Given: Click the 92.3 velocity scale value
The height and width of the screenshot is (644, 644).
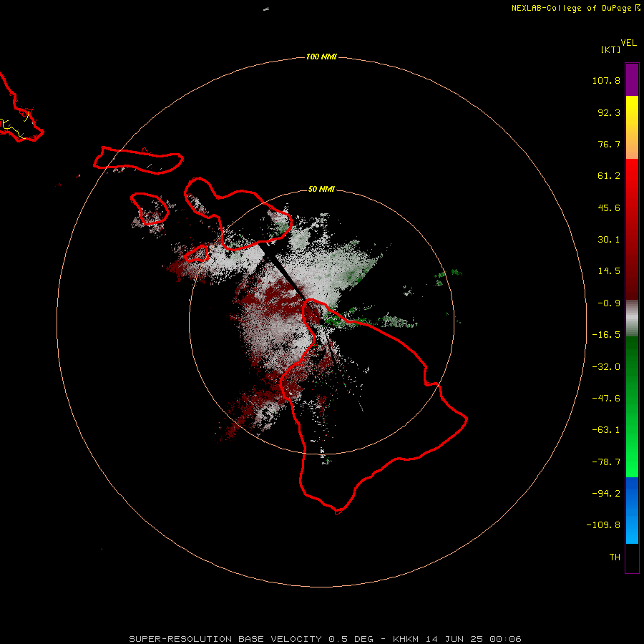Looking at the screenshot, I should (609, 112).
